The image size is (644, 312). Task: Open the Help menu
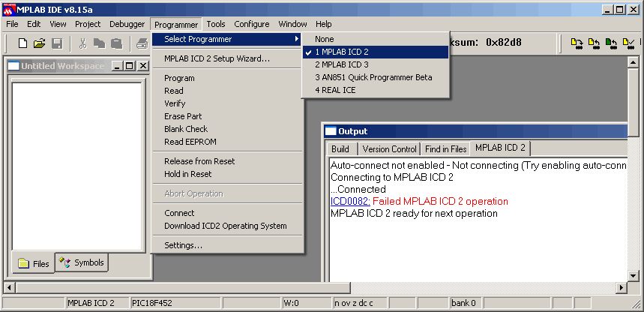coord(324,24)
